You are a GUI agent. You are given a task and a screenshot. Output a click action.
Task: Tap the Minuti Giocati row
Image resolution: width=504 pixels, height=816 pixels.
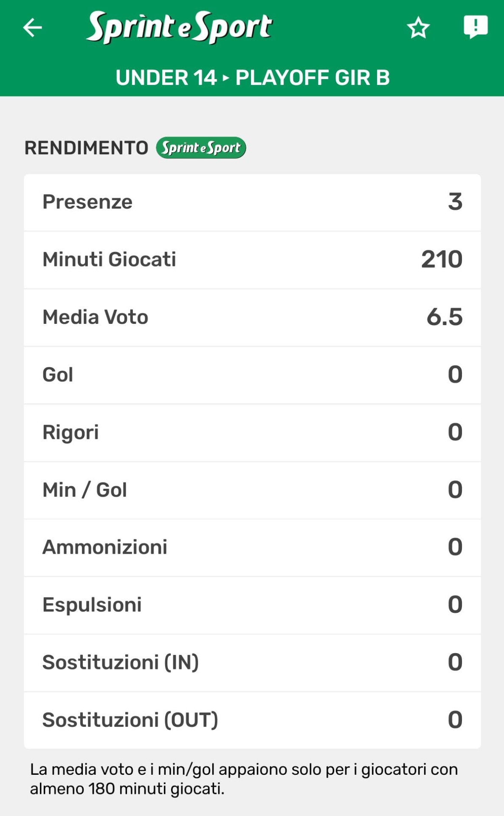tap(252, 260)
